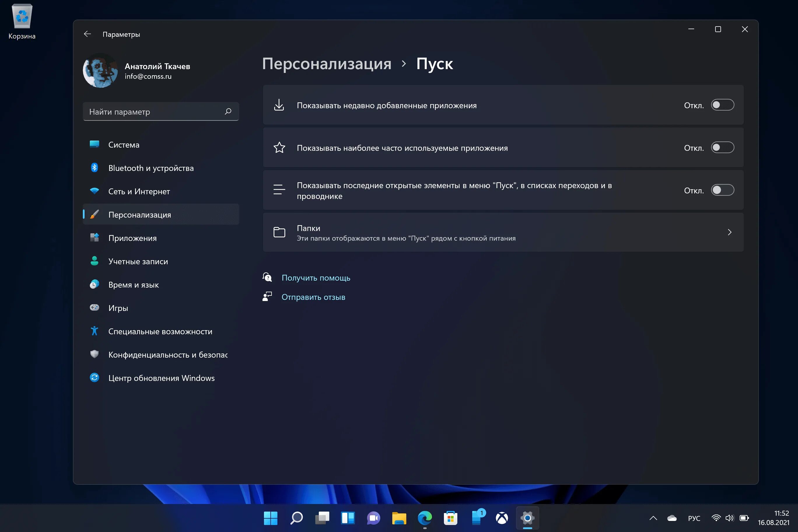Toggle Показывать последние открытые элементы switch
This screenshot has width=798, height=532.
pyautogui.click(x=723, y=190)
